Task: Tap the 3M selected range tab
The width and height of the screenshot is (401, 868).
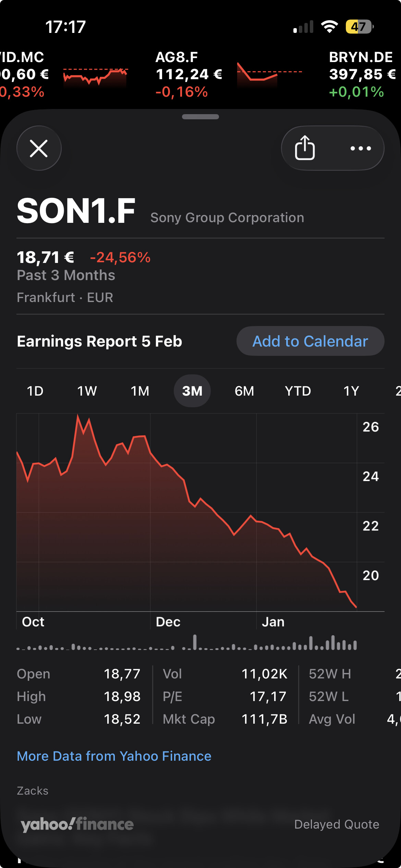Action: (x=192, y=391)
